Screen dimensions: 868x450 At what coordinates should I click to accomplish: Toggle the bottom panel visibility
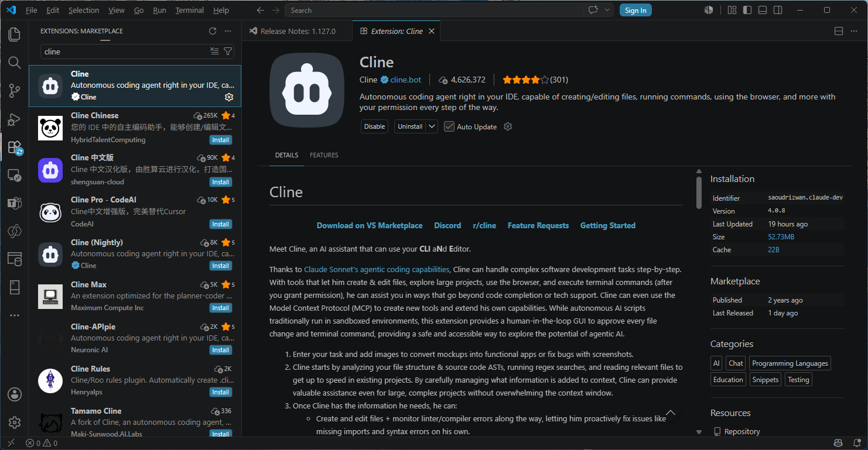763,10
